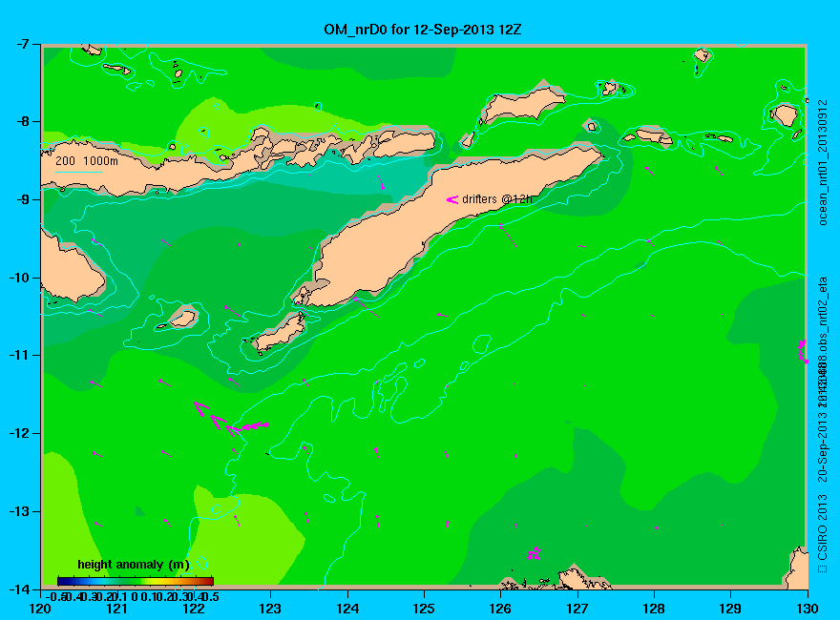Click latitude tick label -11
The width and height of the screenshot is (840, 620).
[x=19, y=355]
